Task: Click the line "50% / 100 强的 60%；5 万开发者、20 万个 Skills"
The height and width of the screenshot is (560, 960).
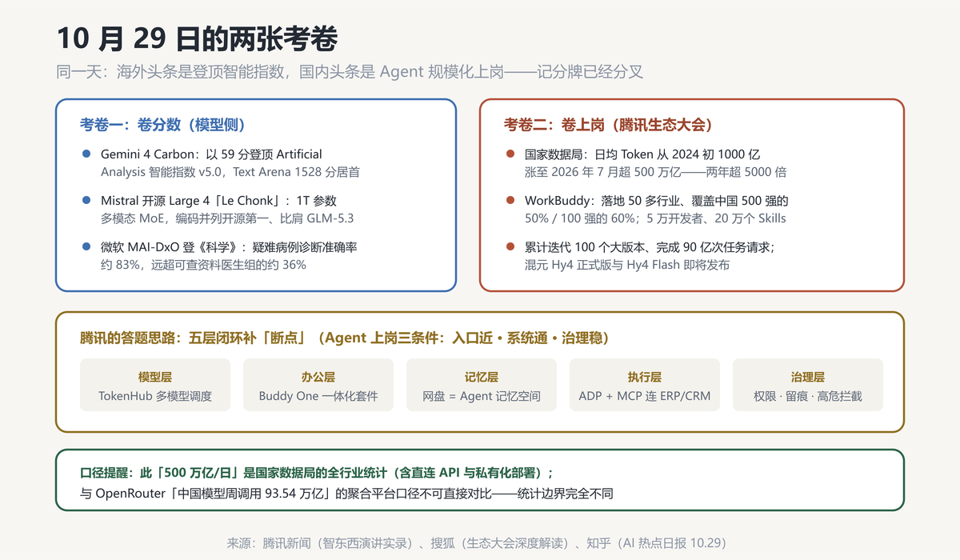Action: [655, 218]
